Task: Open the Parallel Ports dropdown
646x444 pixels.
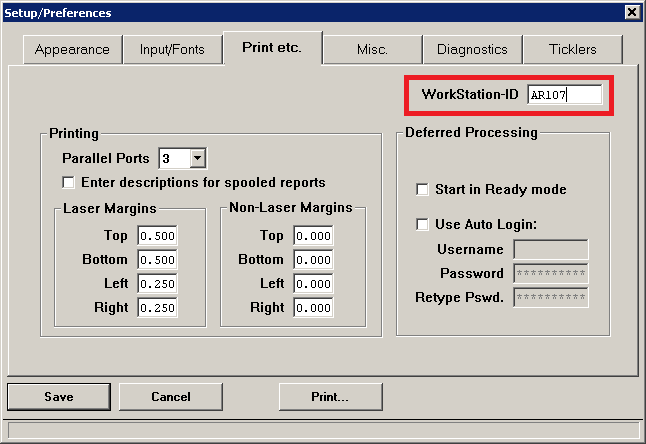Action: (x=197, y=158)
